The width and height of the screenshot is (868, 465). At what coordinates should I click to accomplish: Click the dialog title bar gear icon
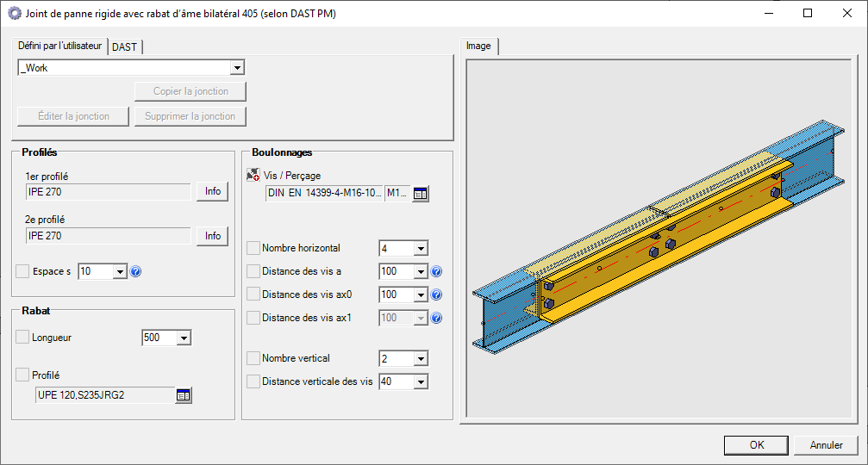pos(15,13)
